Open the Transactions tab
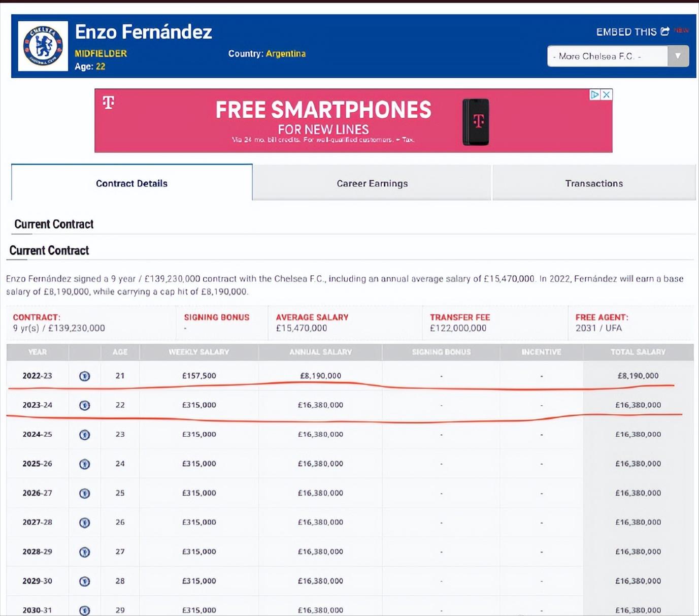Image resolution: width=699 pixels, height=616 pixels. tap(594, 183)
